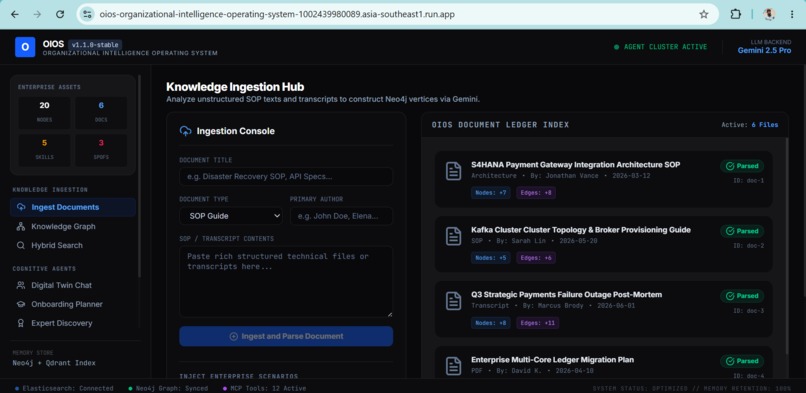Click the Gemini 2.5 Pro backend label

tap(764, 50)
